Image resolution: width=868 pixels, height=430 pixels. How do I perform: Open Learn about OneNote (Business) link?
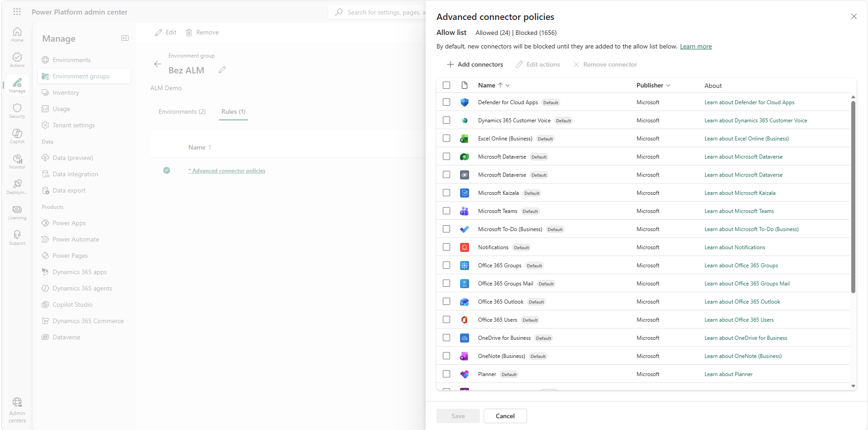743,356
